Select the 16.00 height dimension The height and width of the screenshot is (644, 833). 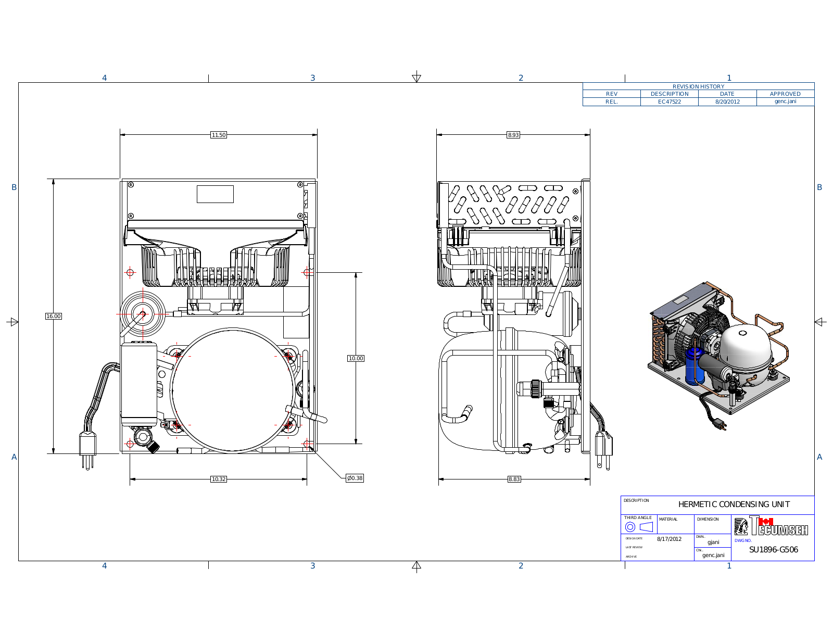coord(54,316)
